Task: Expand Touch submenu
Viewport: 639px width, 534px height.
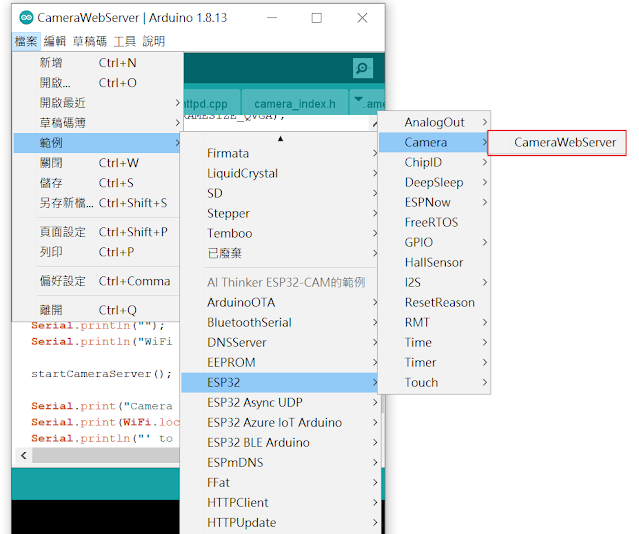Action: (x=434, y=382)
